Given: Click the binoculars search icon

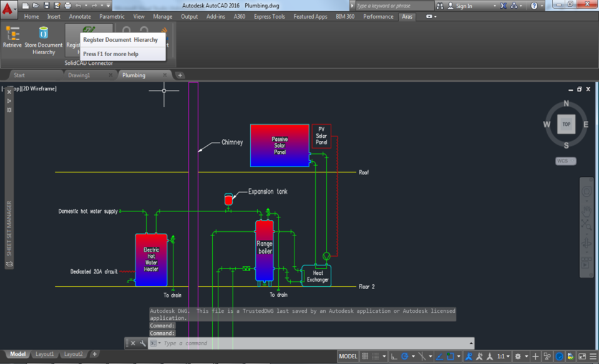Looking at the screenshot, I should (x=440, y=6).
